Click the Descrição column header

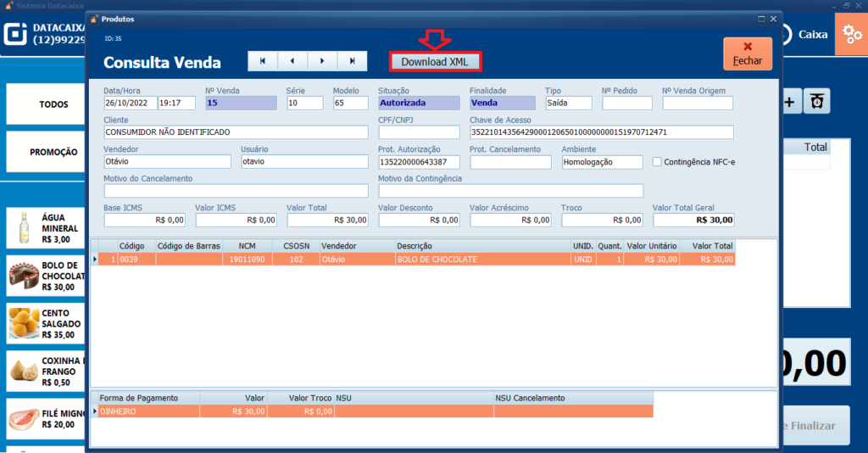(x=481, y=246)
